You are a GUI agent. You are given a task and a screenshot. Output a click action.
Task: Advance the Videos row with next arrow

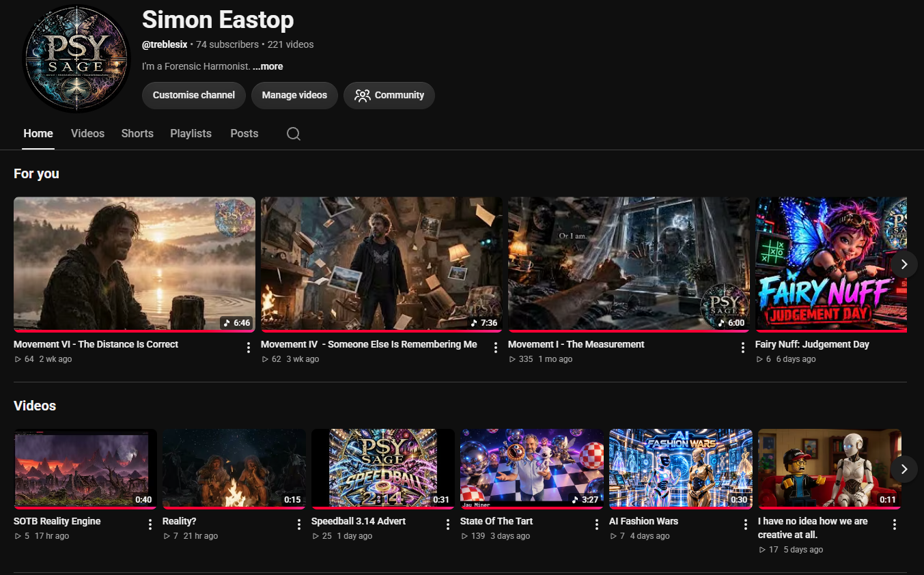tap(904, 469)
